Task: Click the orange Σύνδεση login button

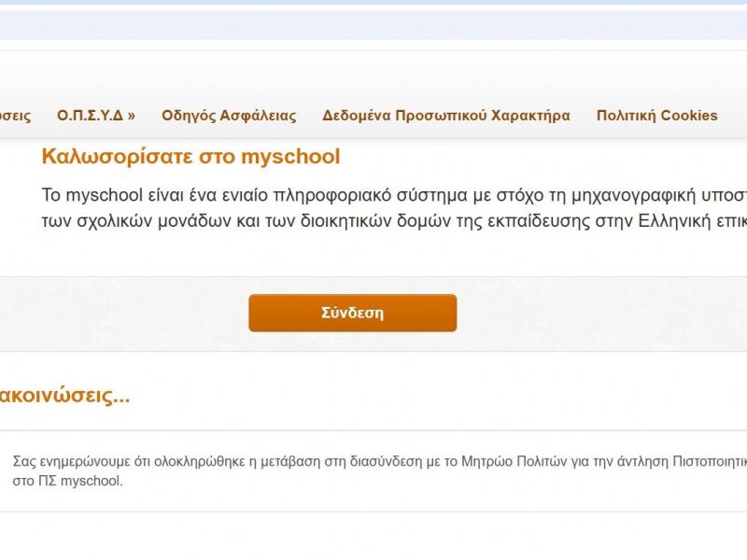Action: [353, 313]
